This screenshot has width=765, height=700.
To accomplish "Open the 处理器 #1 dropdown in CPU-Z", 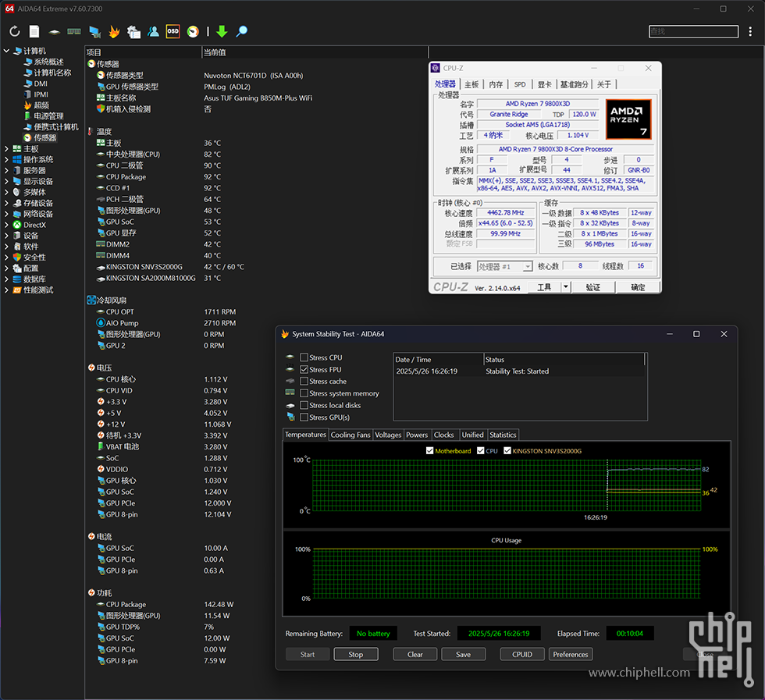I will point(504,266).
